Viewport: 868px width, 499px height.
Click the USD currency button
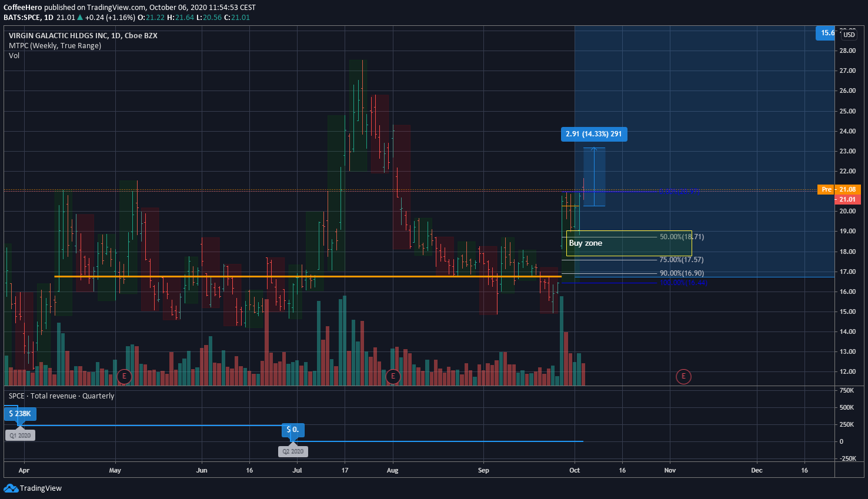(x=849, y=35)
